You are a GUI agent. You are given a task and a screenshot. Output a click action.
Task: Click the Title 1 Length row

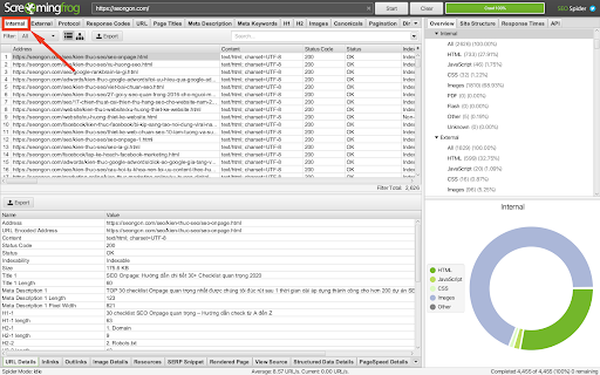[x=207, y=283]
